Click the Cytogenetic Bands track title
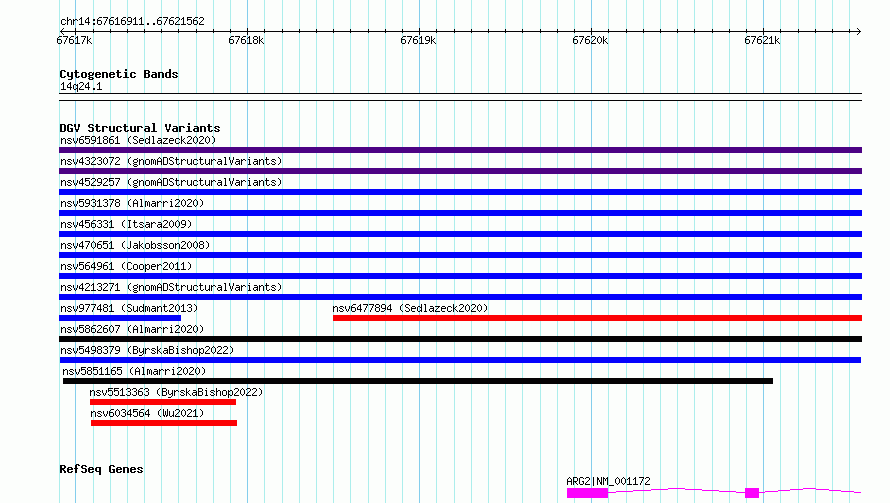Viewport: 890px width, 503px height. pos(119,74)
